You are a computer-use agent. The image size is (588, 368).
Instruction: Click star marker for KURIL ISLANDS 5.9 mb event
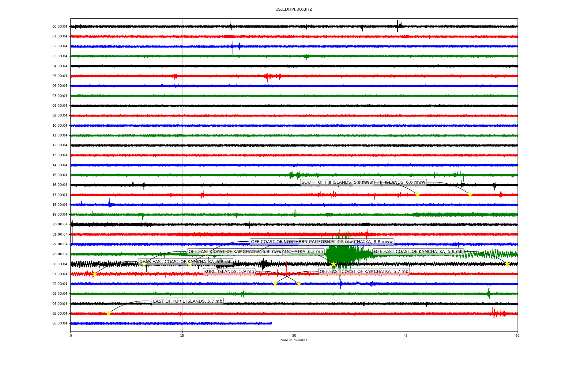(299, 284)
